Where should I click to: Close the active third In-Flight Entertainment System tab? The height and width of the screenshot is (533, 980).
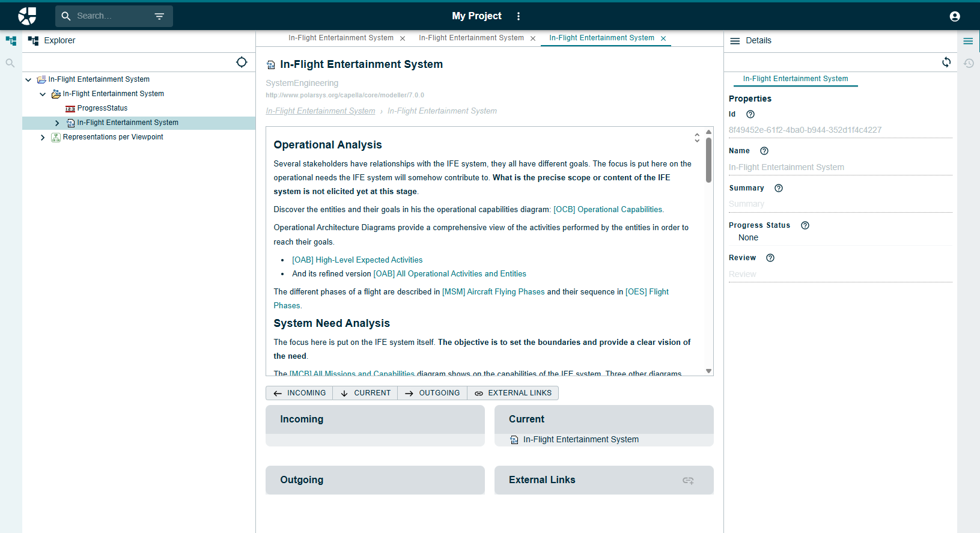click(663, 38)
